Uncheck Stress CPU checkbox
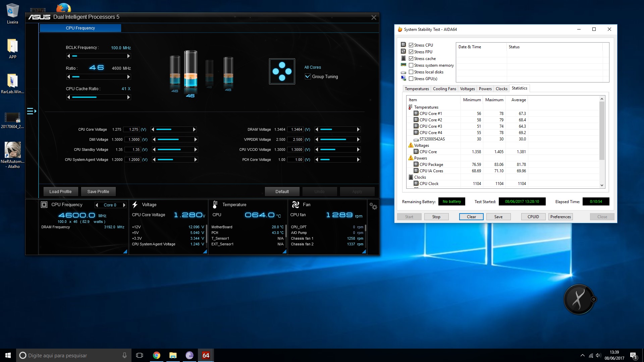644x362 pixels. (411, 45)
